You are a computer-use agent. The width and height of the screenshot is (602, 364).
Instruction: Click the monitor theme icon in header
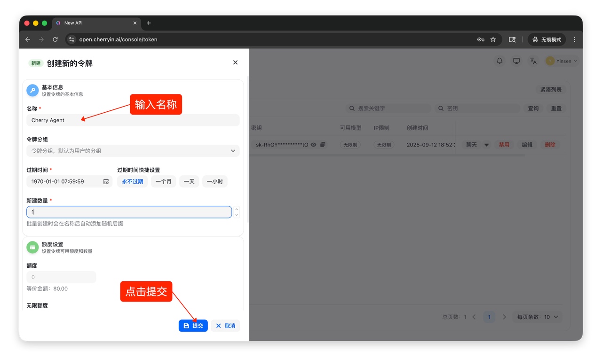tap(516, 61)
